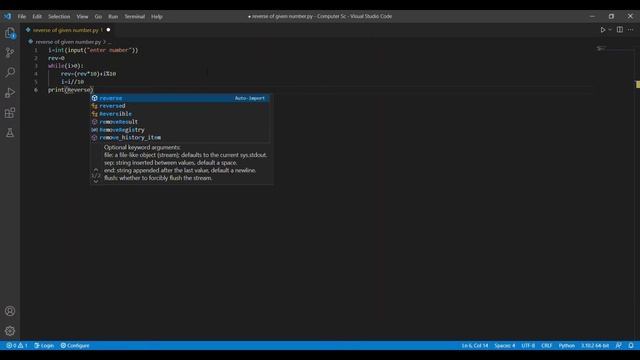Show next signature in parameter hint
Screen dimensions: 640x360
[96, 182]
